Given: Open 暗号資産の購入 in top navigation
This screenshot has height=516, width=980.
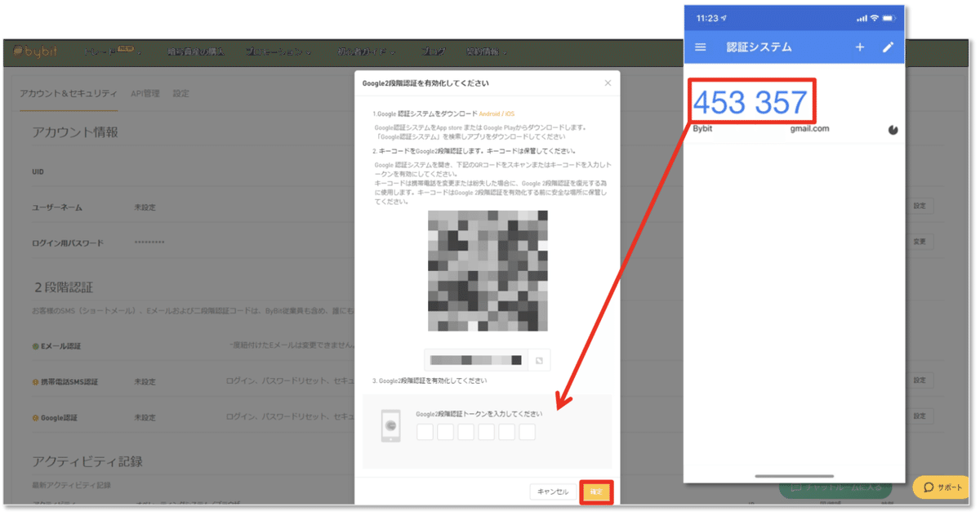Looking at the screenshot, I should click(194, 51).
